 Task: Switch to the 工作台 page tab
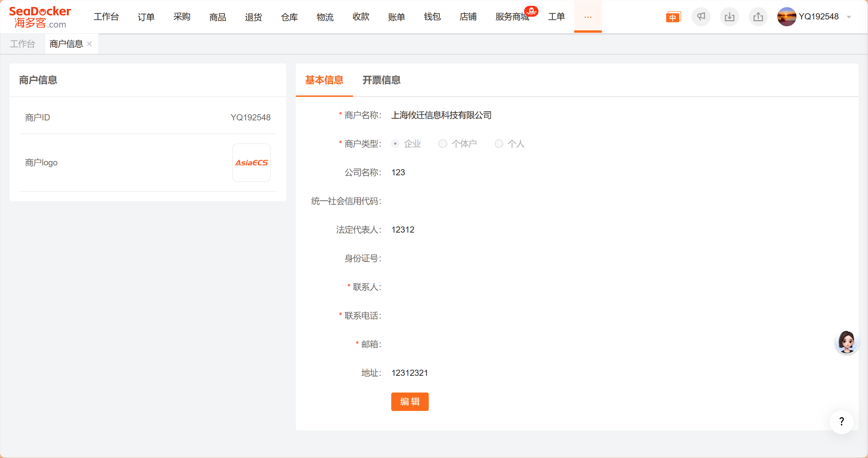coord(22,44)
